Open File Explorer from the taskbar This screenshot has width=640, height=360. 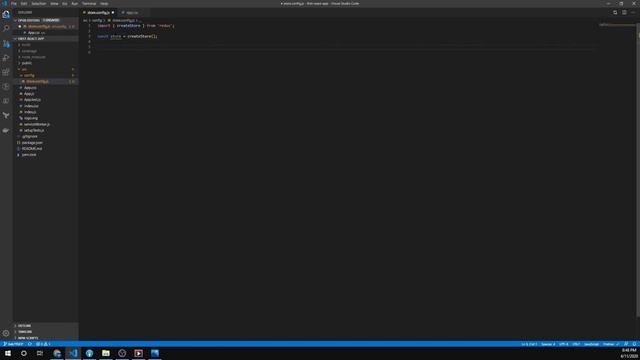pos(106,353)
